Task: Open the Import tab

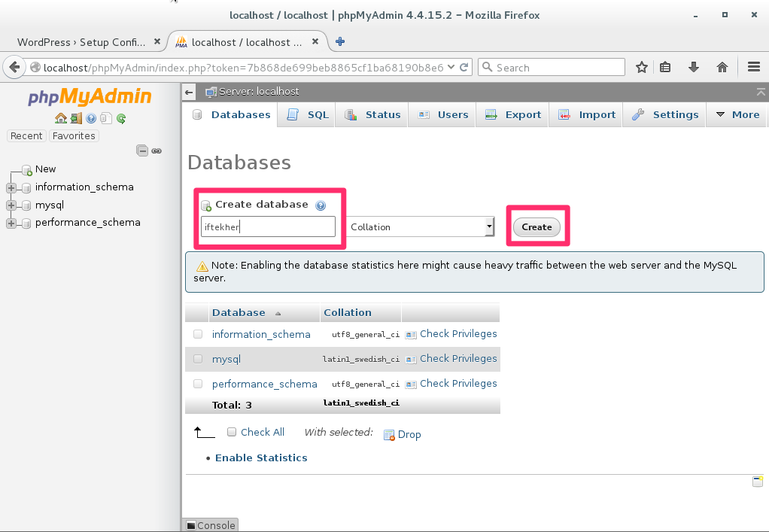Action: (587, 114)
